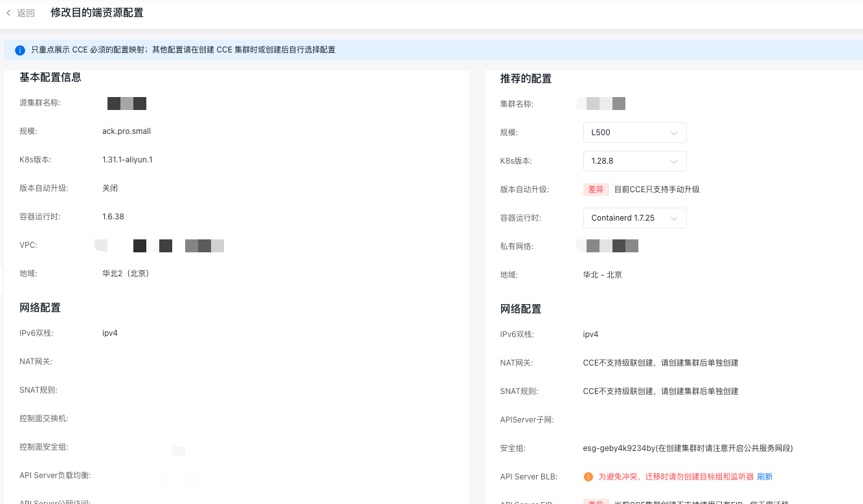863x504 pixels.
Task: Click the 为避免冲突 warning message
Action: click(676, 477)
